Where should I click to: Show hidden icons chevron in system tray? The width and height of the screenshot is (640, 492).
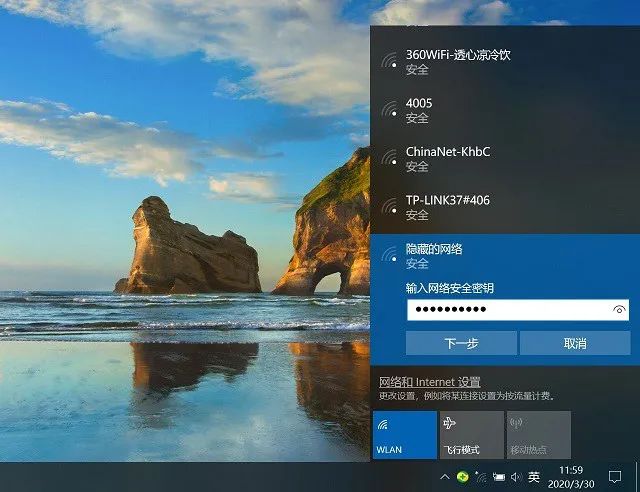pyautogui.click(x=445, y=477)
